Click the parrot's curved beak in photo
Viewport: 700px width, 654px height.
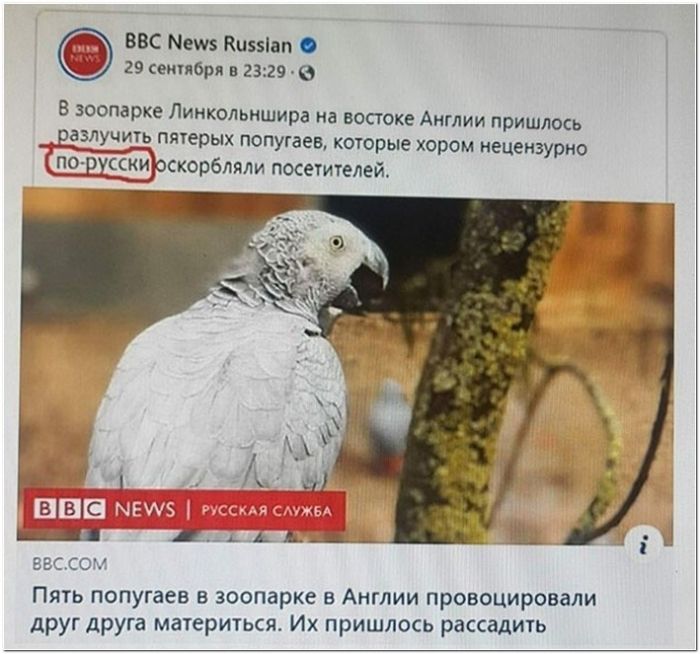374,265
